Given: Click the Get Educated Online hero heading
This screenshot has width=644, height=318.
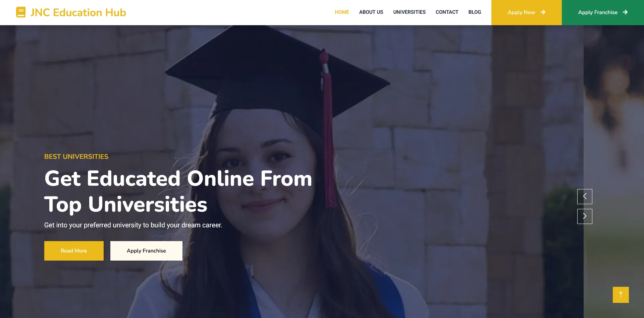Looking at the screenshot, I should pyautogui.click(x=178, y=191).
